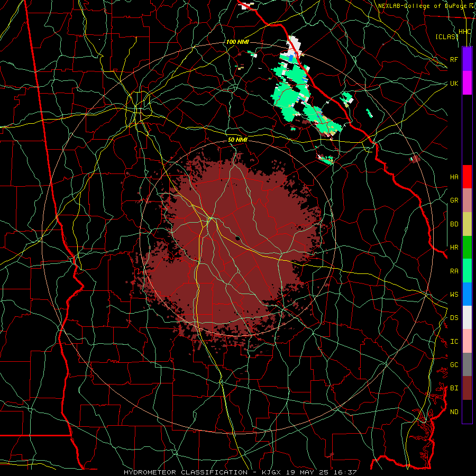Click the HA legend label

pos(454,177)
